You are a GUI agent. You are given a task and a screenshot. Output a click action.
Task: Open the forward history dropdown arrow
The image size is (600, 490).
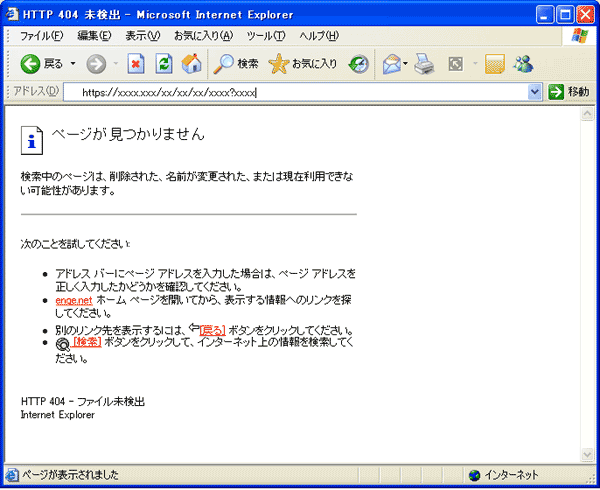pyautogui.click(x=116, y=63)
